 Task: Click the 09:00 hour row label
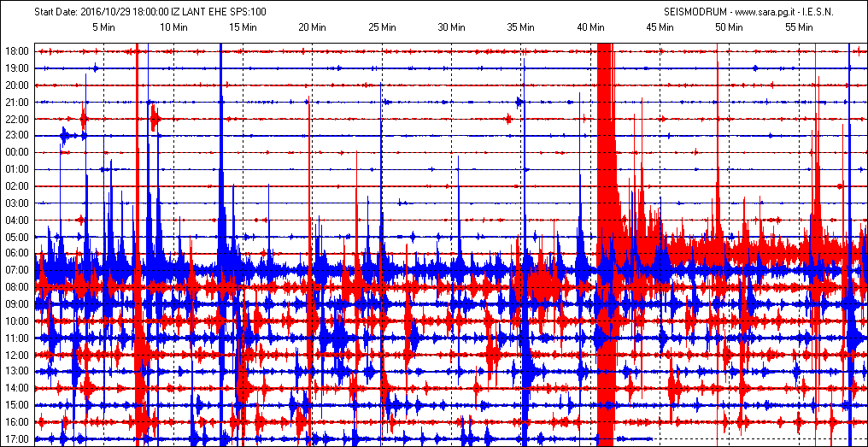coord(16,304)
